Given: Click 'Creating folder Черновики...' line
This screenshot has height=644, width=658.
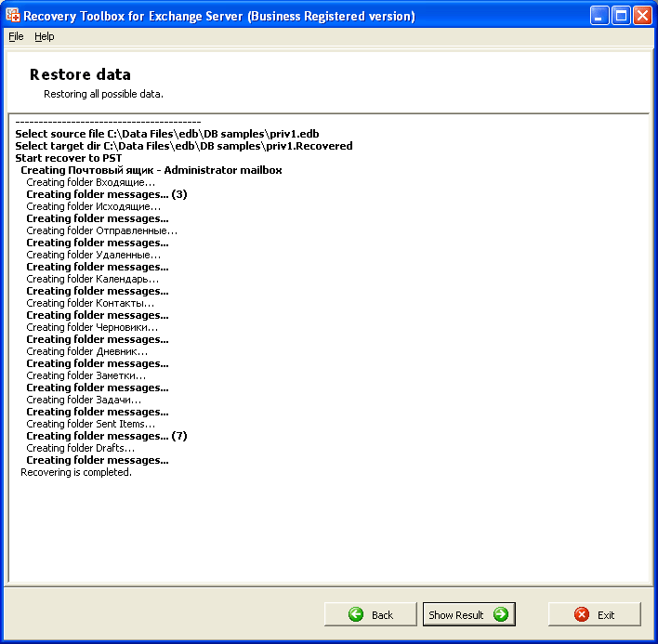Looking at the screenshot, I should pyautogui.click(x=92, y=327).
